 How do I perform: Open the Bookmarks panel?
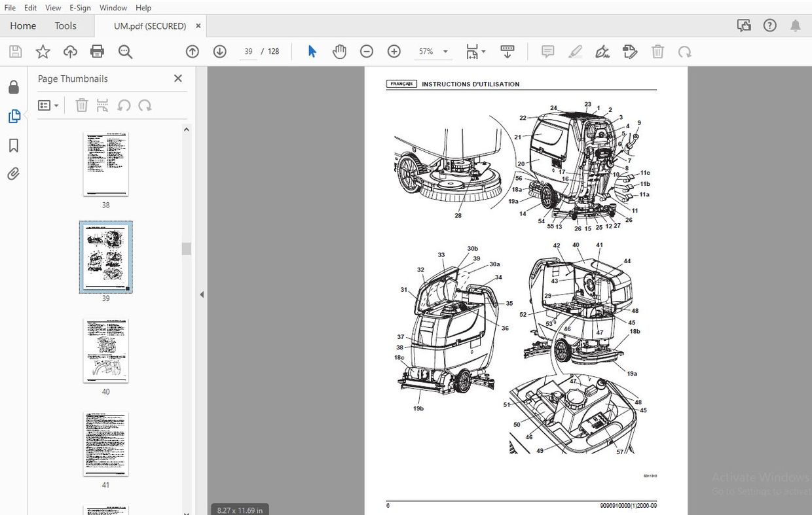pyautogui.click(x=14, y=145)
